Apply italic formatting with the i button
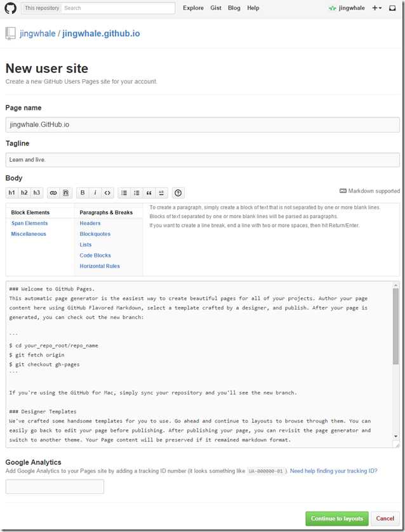 [95, 193]
